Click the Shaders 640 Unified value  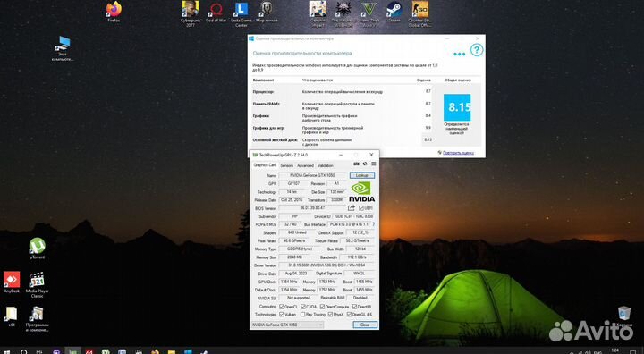[x=296, y=232]
